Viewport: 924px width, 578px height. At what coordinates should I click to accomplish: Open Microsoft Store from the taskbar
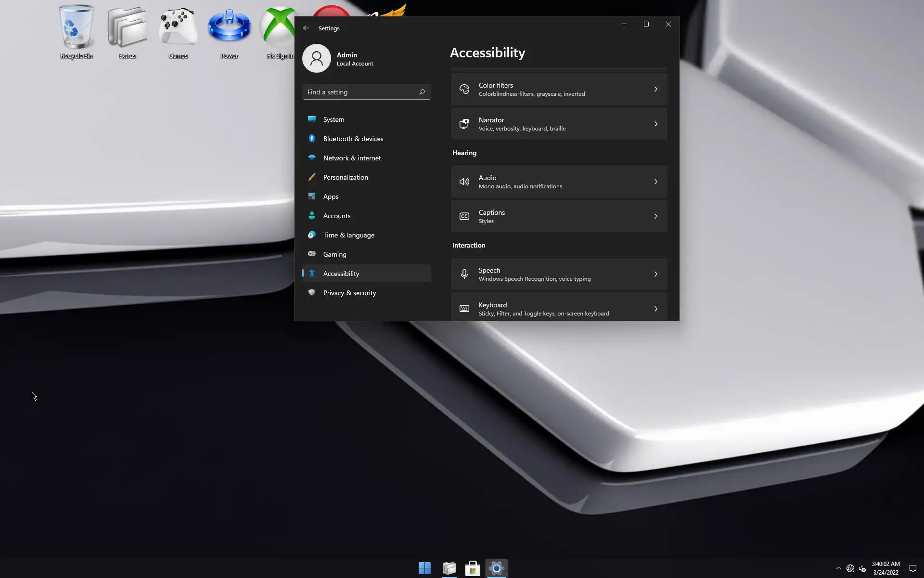(473, 568)
